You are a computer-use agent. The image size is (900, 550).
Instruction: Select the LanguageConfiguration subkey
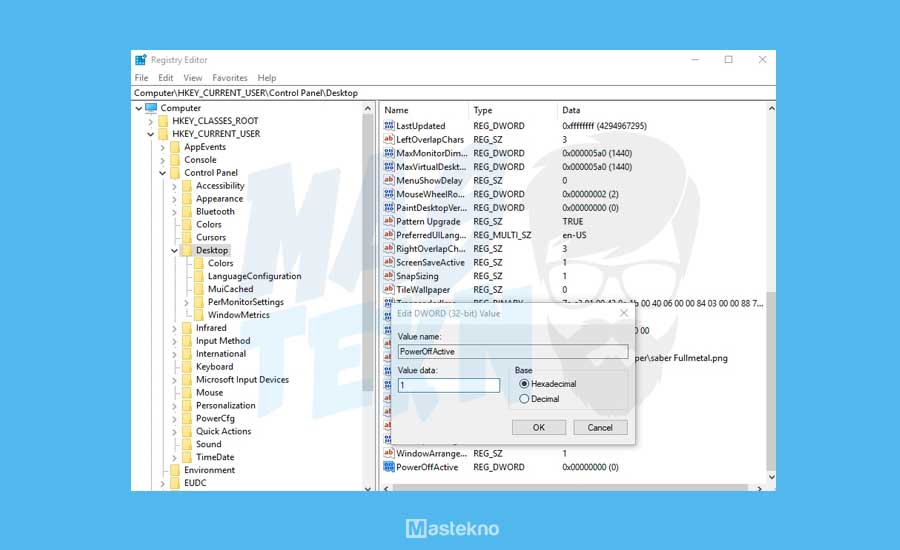pyautogui.click(x=254, y=276)
